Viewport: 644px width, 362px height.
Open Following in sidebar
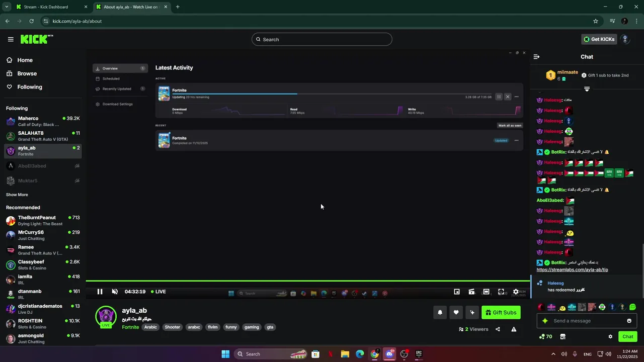(x=25, y=87)
